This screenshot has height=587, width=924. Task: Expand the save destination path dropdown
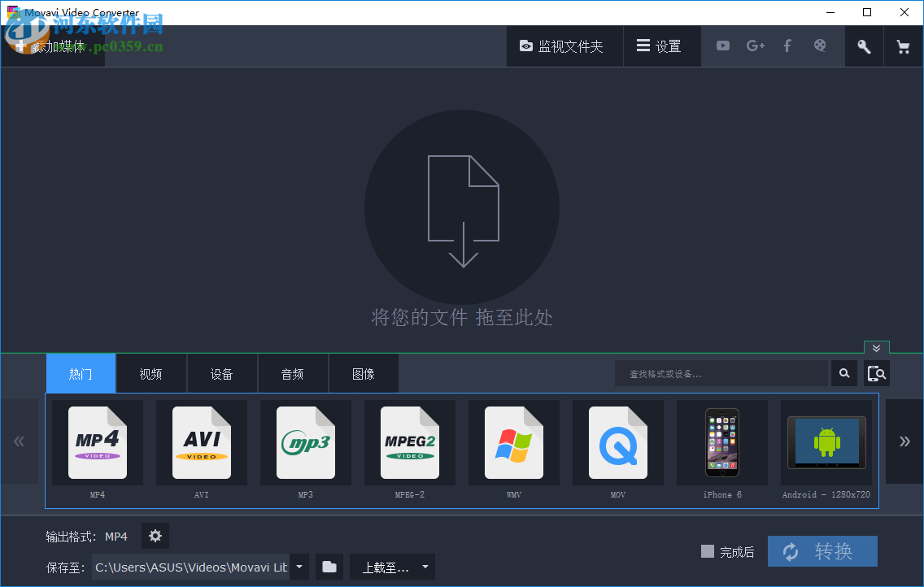[x=299, y=567]
